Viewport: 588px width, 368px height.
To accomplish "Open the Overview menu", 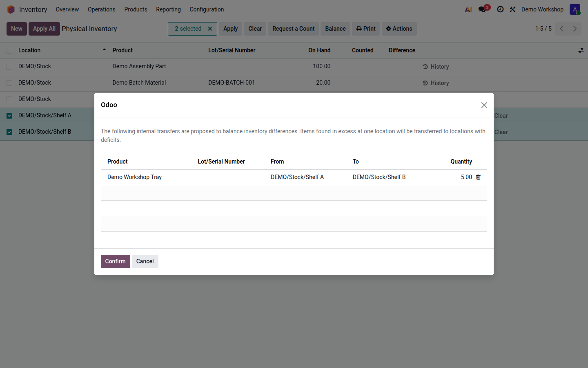I will click(x=67, y=9).
